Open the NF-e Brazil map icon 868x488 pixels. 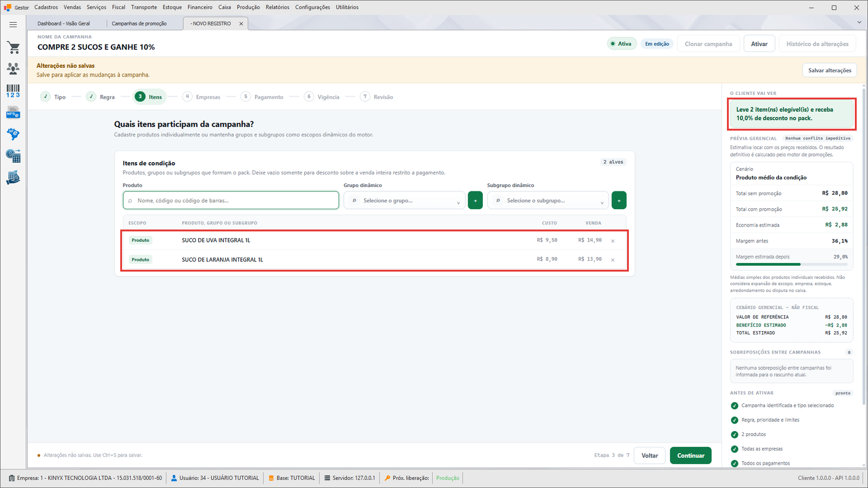click(13, 134)
